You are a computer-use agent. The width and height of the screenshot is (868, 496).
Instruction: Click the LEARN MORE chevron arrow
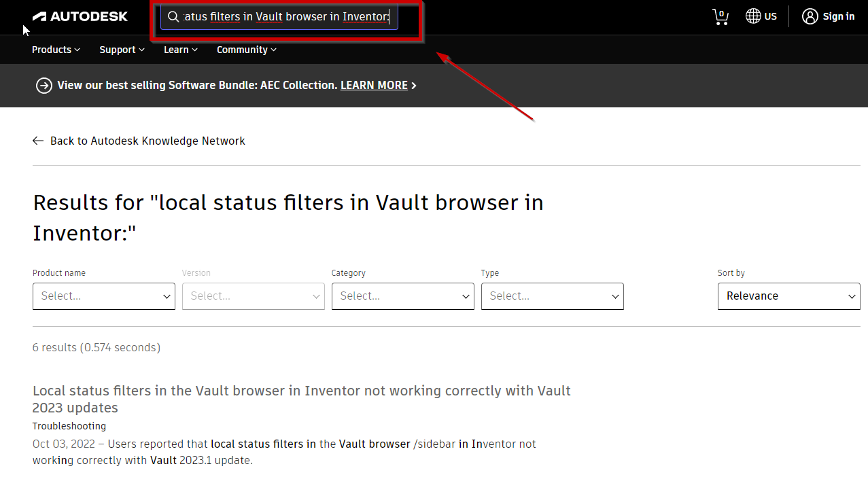point(413,86)
